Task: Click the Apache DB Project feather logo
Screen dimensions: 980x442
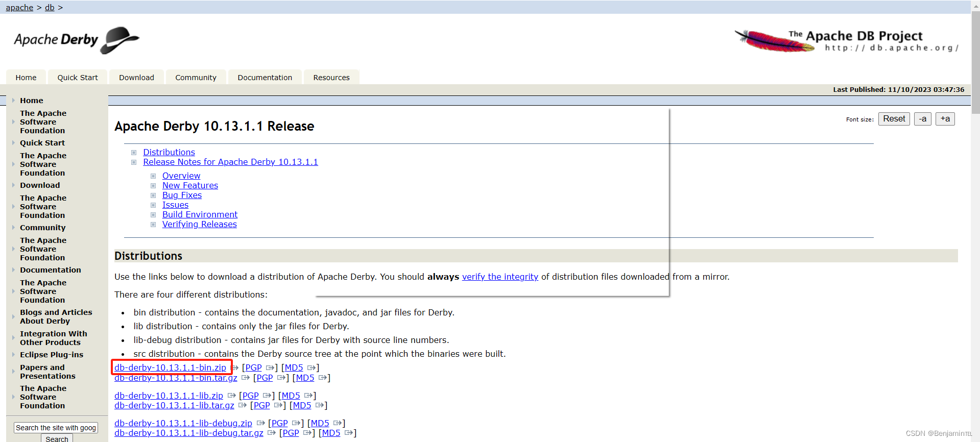Action: (x=847, y=41)
